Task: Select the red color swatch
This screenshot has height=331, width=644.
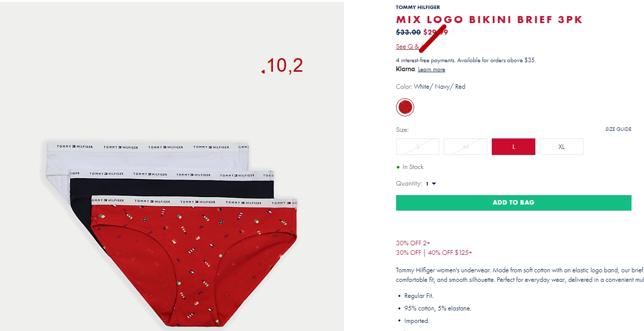Action: (405, 107)
